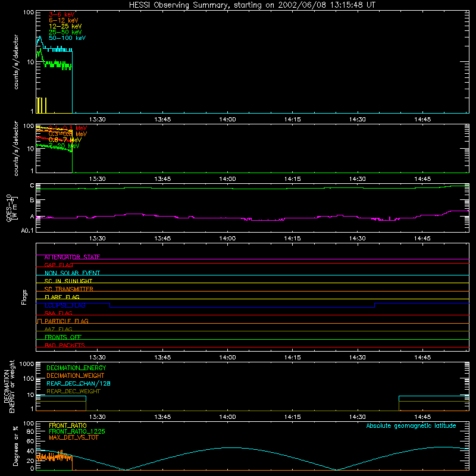Click the 7-20 MeV legend label

coord(64,146)
